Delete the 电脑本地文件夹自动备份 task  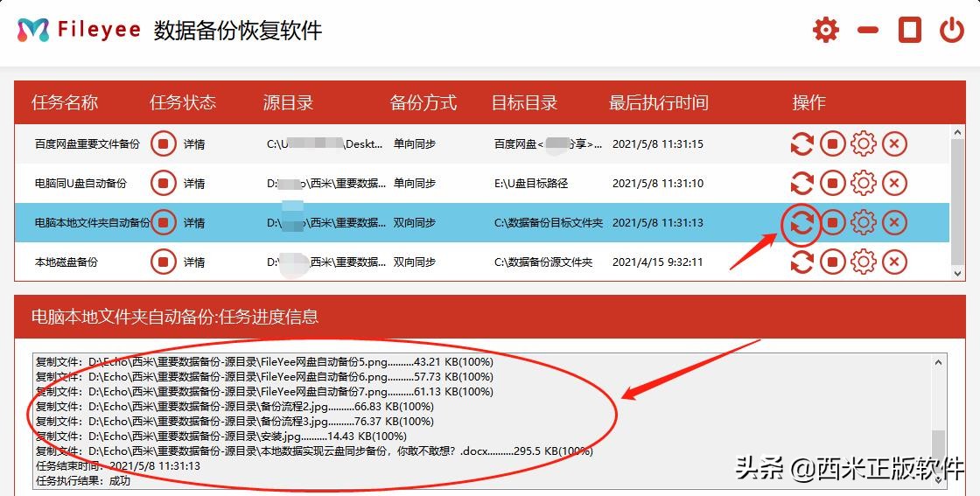click(894, 222)
